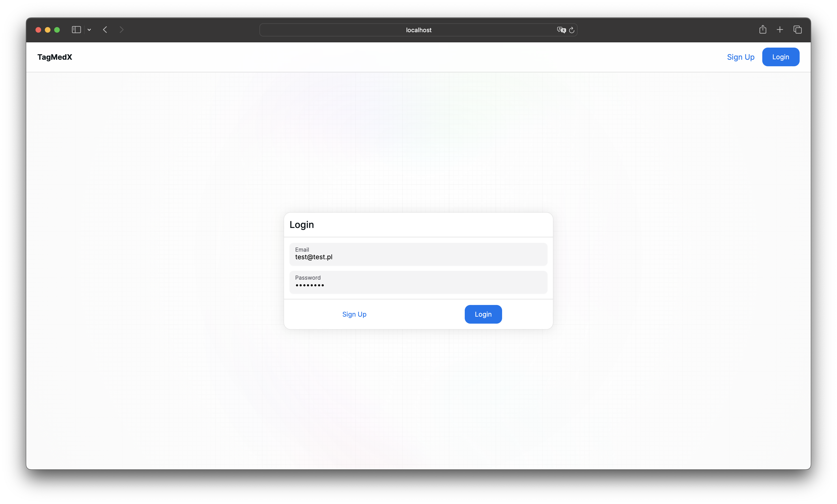This screenshot has width=837, height=504.
Task: Go back with the back arrow
Action: pos(105,30)
